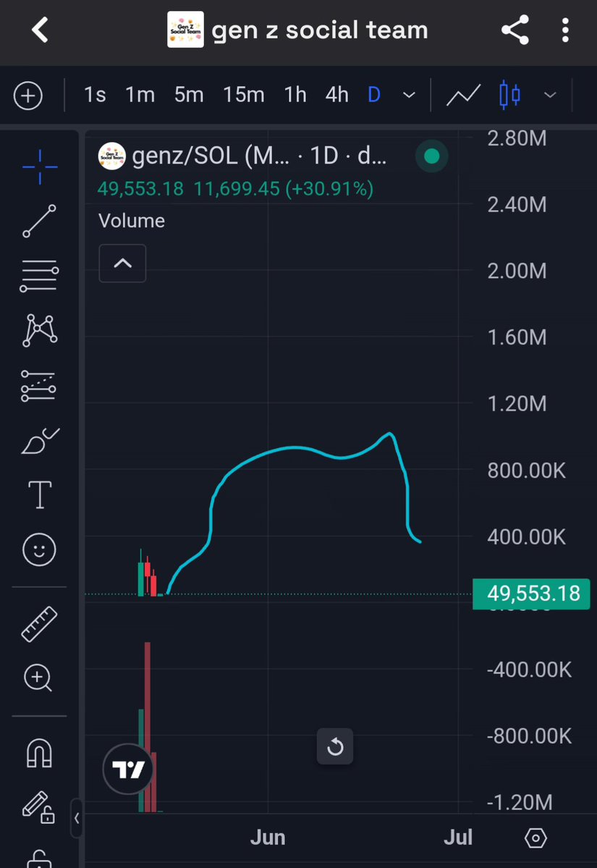Select the candlestick chart type
Viewport: 597px width, 868px height.
click(x=509, y=96)
